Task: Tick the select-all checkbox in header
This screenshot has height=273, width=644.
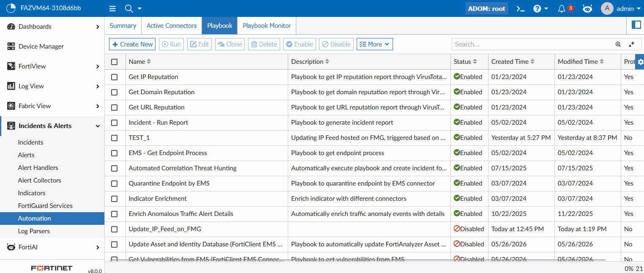Action: (x=115, y=62)
